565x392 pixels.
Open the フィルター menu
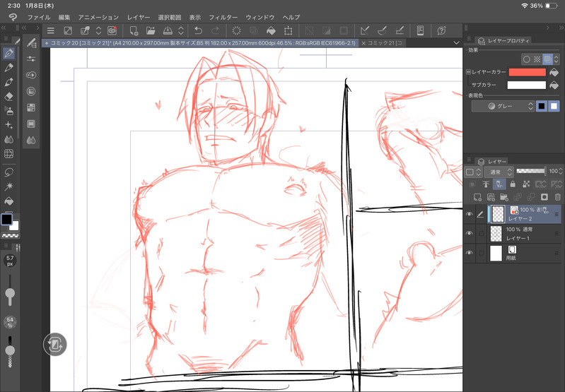(223, 17)
